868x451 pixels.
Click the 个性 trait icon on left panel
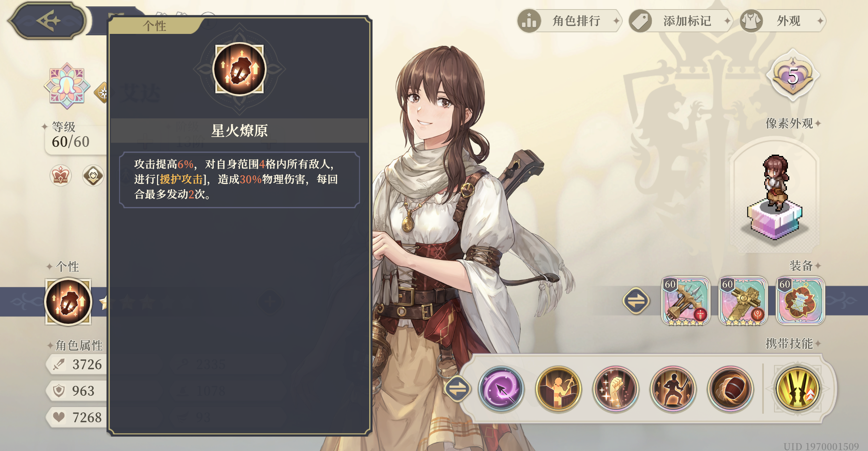click(68, 301)
